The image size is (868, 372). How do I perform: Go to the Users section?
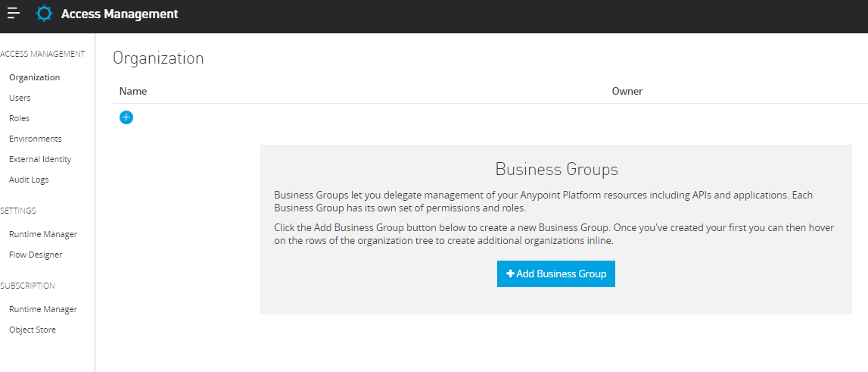coord(20,98)
